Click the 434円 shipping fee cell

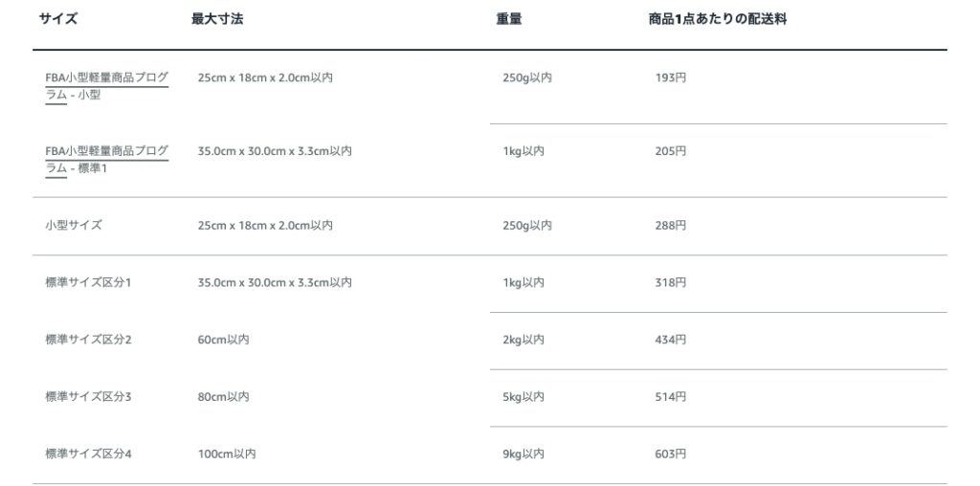pyautogui.click(x=670, y=340)
